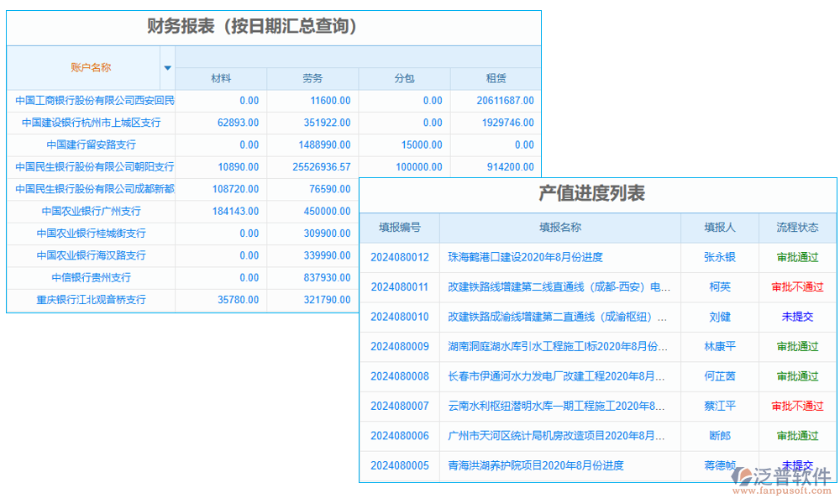This screenshot has height=504, width=840.
Task: Open the 账户名称 filter dropdown arrow
Action: (167, 69)
